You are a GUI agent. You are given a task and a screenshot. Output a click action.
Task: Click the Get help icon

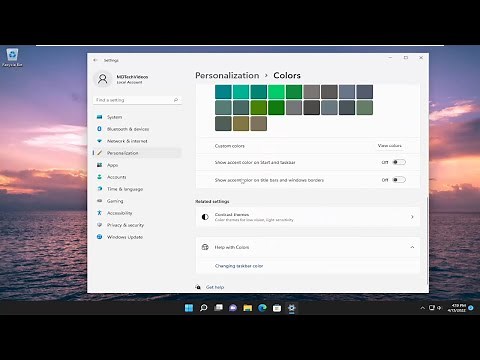point(198,287)
